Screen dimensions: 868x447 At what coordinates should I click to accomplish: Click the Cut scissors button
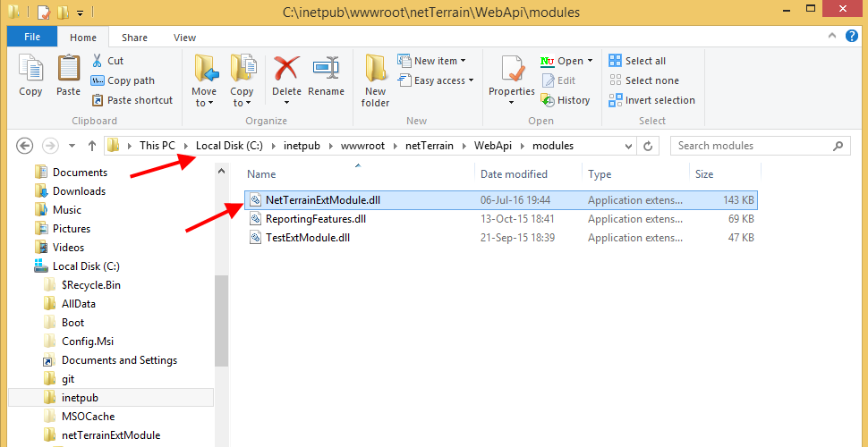[x=107, y=61]
